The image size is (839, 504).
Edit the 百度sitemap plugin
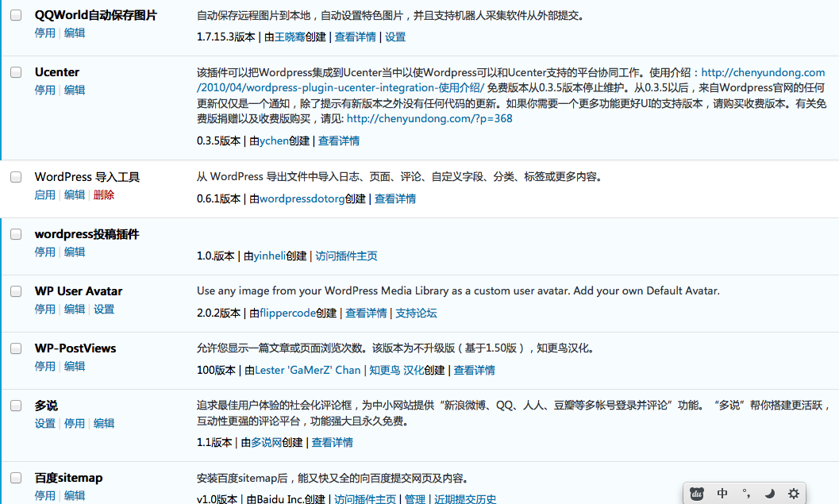(75, 496)
